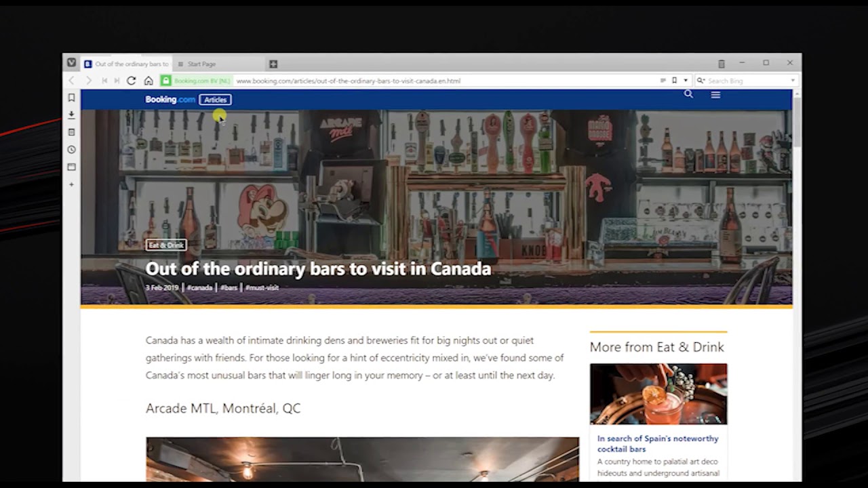Open the Bookmarks panel in sidebar

point(71,98)
